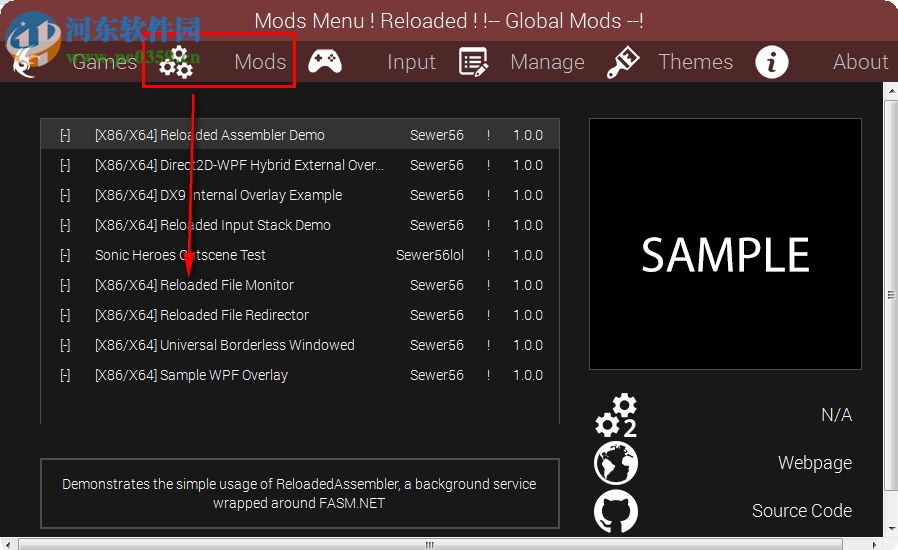Select Direct2D-WPF Hybrid External Over... mod

pyautogui.click(x=300, y=165)
